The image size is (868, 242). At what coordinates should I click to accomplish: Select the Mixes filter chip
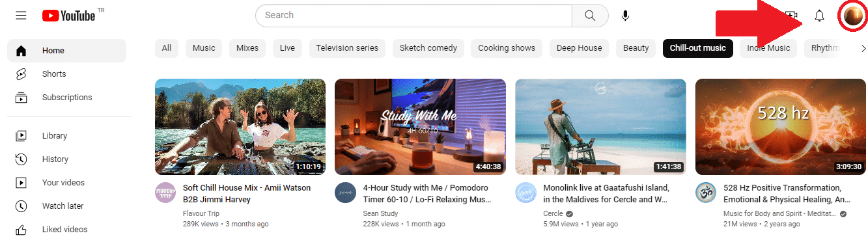coord(247,48)
